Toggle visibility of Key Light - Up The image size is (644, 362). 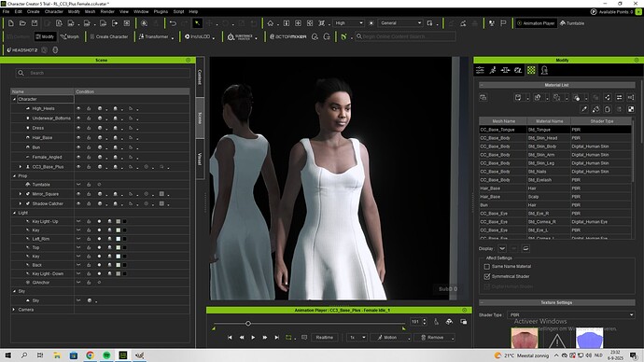pyautogui.click(x=78, y=221)
